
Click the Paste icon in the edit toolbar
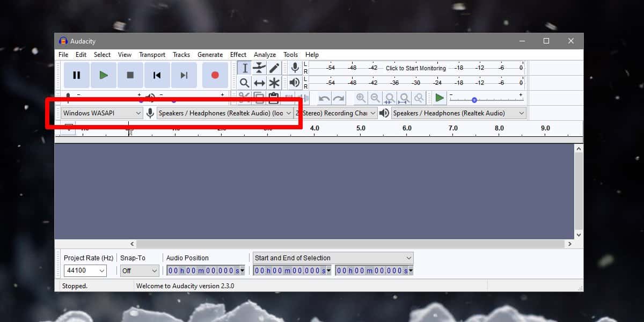274,97
